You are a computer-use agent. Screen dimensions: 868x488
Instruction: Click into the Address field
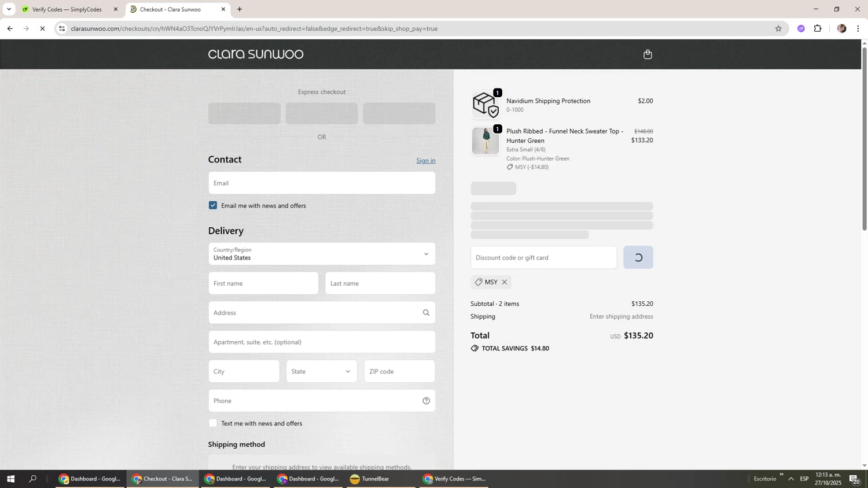point(322,313)
